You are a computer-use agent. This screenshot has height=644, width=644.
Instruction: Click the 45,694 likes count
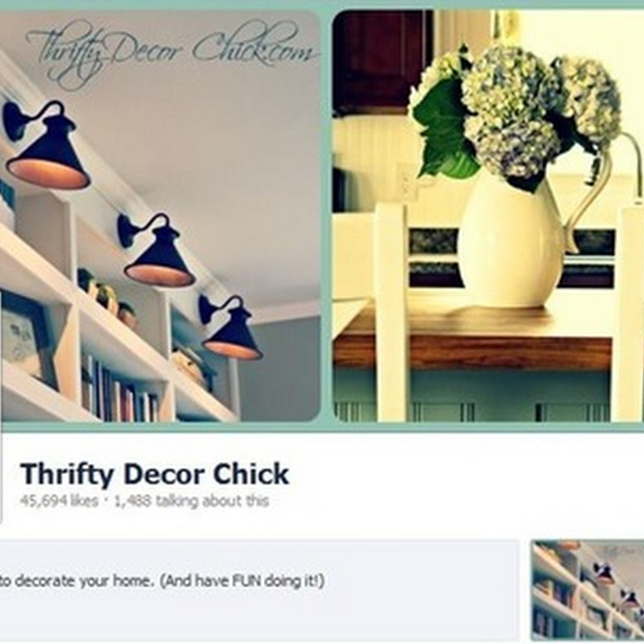click(x=59, y=501)
